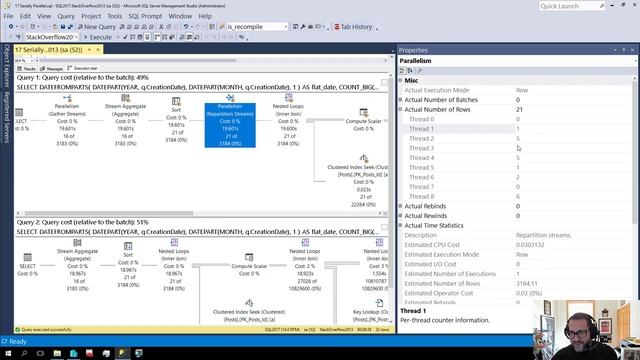Open the Object Explorer side tab
The width and height of the screenshot is (640, 360).
tap(7, 66)
